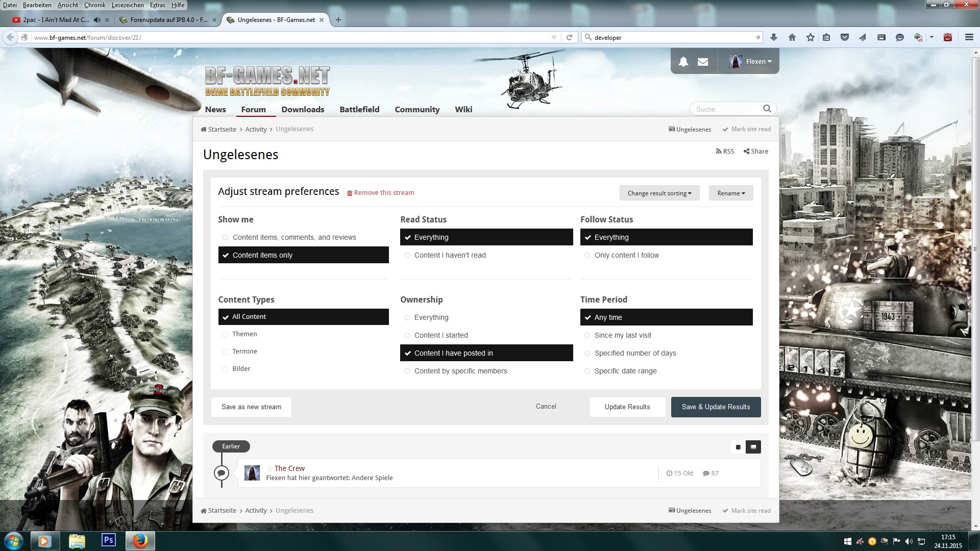Reload the page with refresh icon
980x551 pixels.
pos(569,37)
